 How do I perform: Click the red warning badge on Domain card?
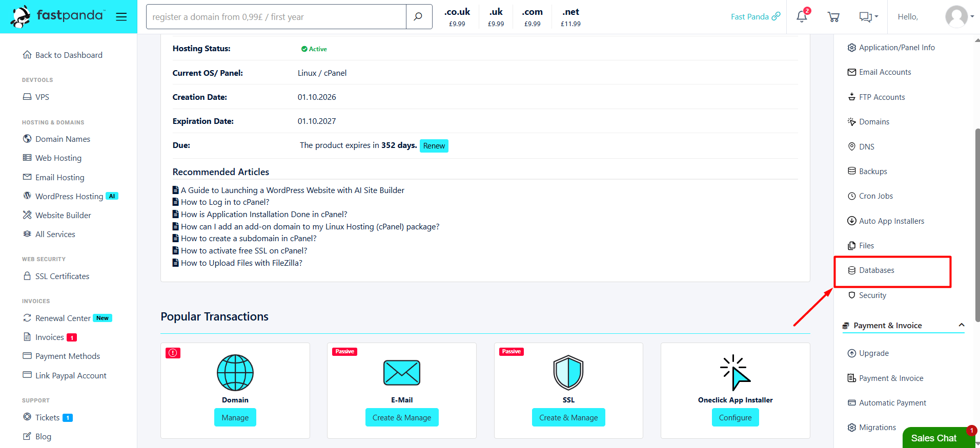[x=173, y=353]
